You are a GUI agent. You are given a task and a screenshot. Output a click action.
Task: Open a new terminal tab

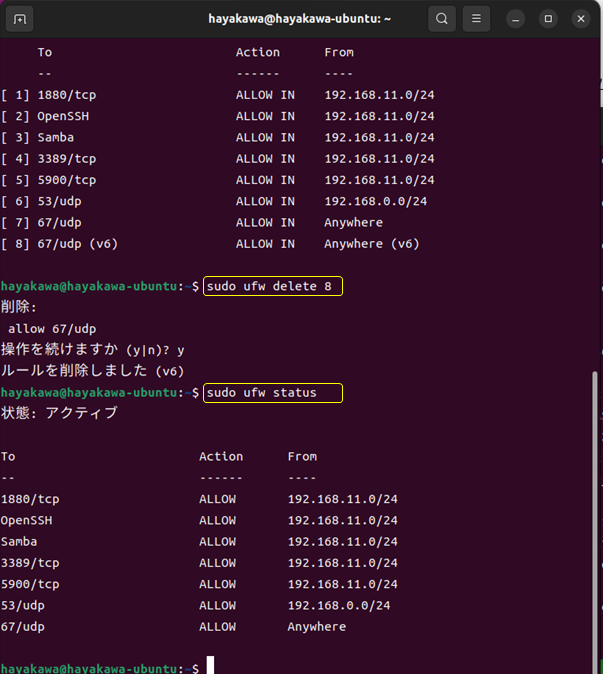click(21, 19)
